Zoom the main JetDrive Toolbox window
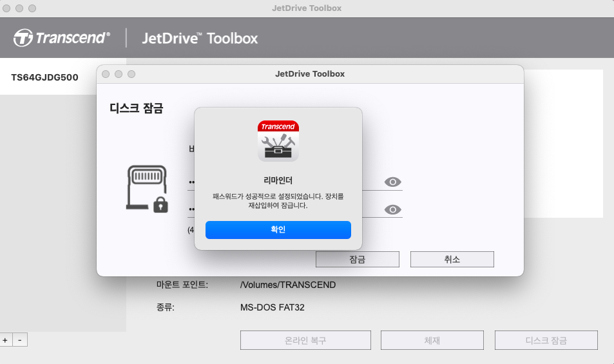 32,8
